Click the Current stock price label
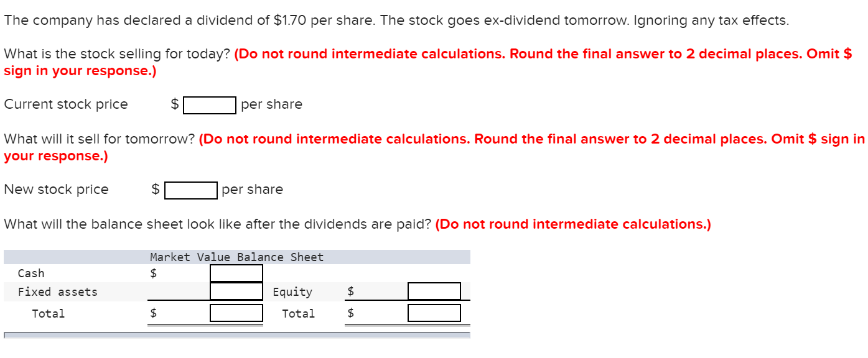This screenshot has width=868, height=358. pos(66,104)
